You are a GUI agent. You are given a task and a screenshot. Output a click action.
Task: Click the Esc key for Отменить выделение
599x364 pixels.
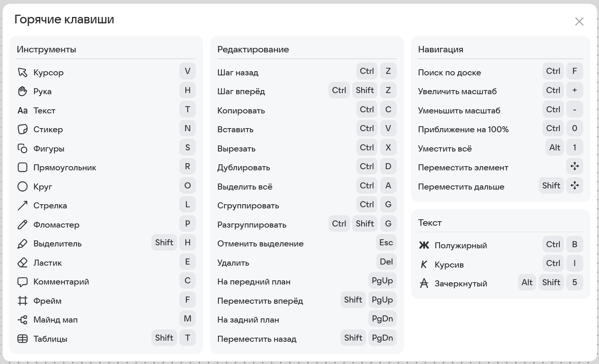[386, 243]
